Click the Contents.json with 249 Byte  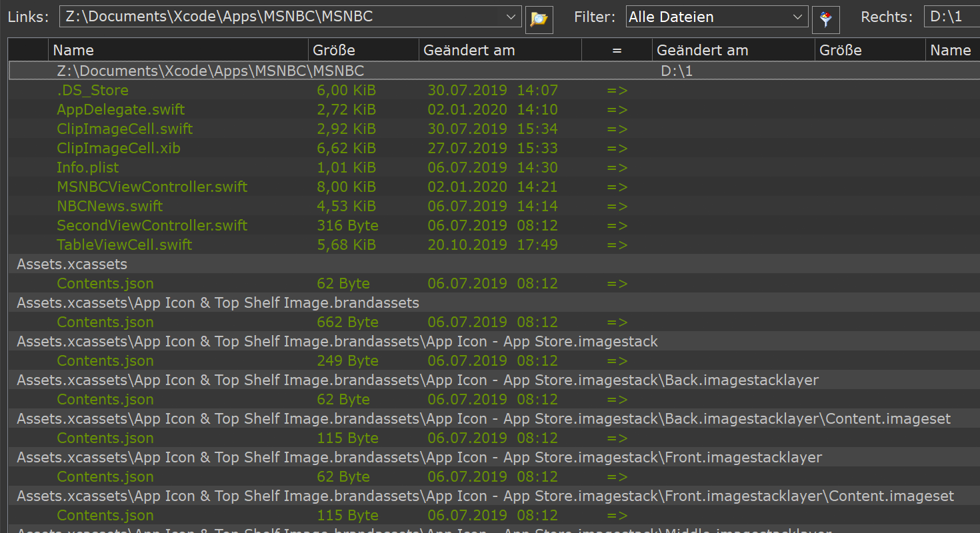point(105,360)
